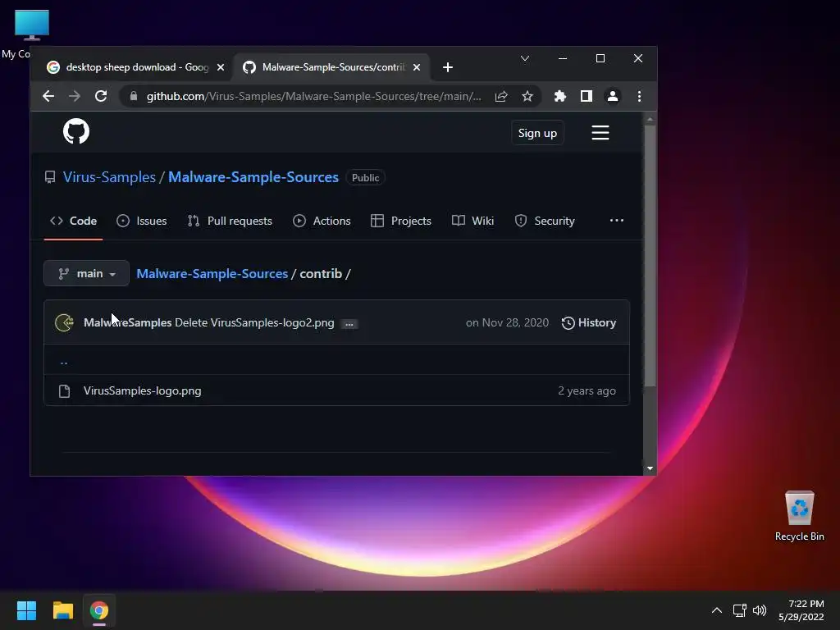Viewport: 840px width, 630px height.
Task: Open the VirusSamples-logo.png file
Action: click(x=143, y=390)
